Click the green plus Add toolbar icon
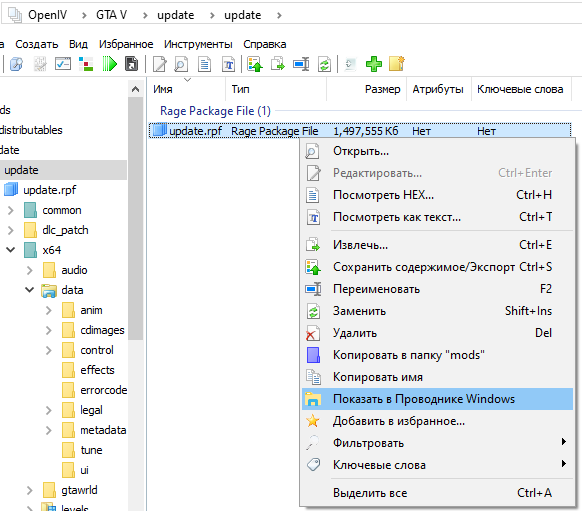Screen dimensions: 582x511 pyautogui.click(x=374, y=64)
